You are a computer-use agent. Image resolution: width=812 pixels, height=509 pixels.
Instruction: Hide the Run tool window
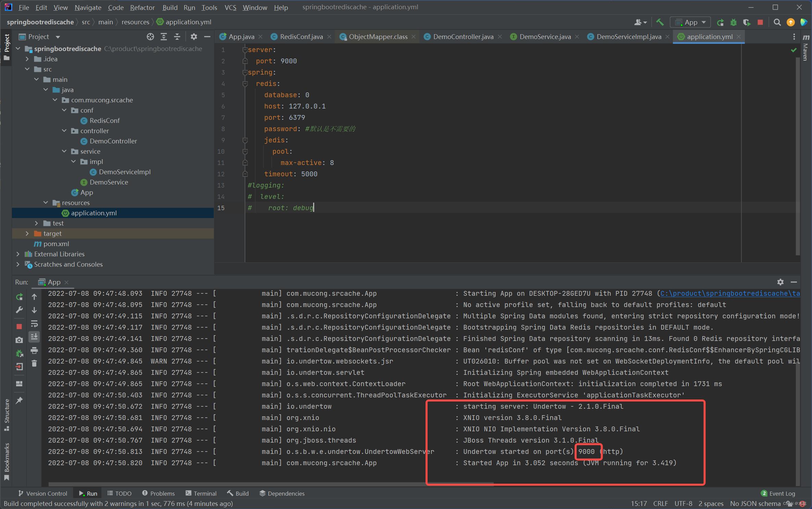pyautogui.click(x=794, y=282)
